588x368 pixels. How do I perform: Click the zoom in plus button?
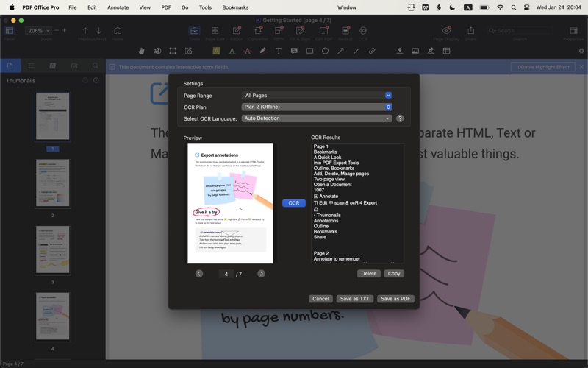click(x=65, y=30)
